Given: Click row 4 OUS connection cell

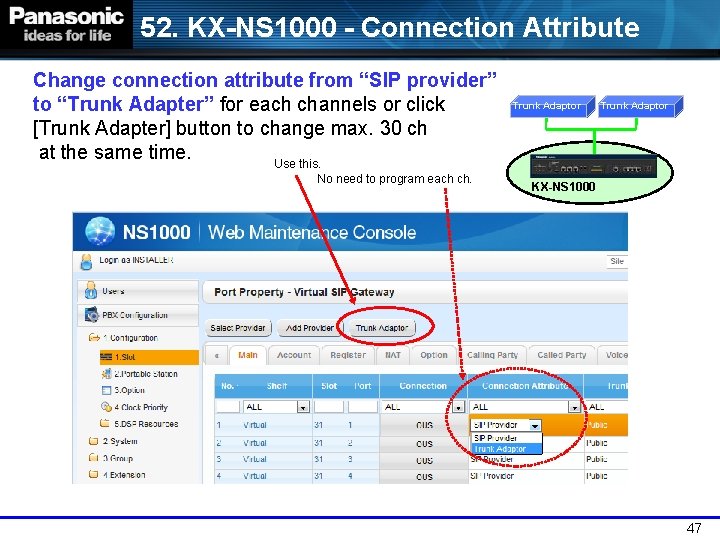Looking at the screenshot, I should point(424,477).
